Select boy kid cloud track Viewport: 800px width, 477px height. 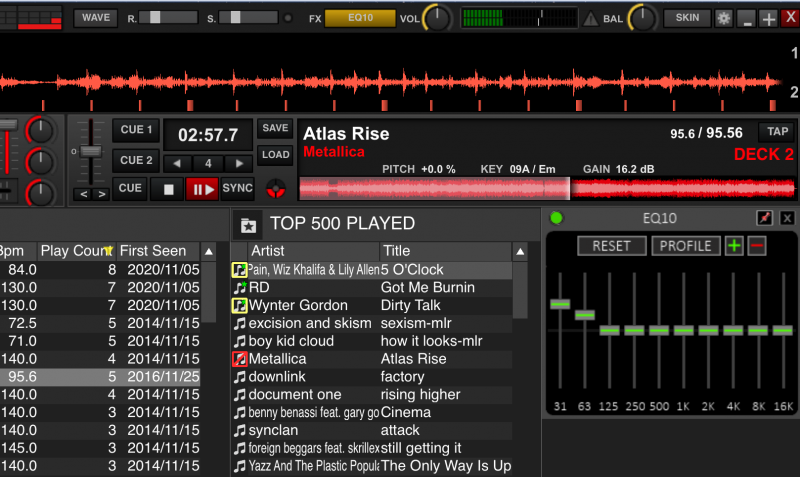click(371, 341)
